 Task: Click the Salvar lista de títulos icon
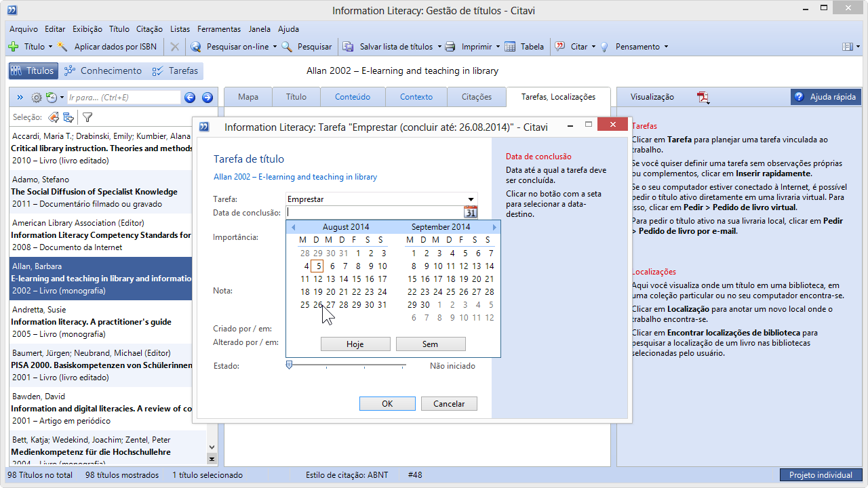(x=348, y=47)
